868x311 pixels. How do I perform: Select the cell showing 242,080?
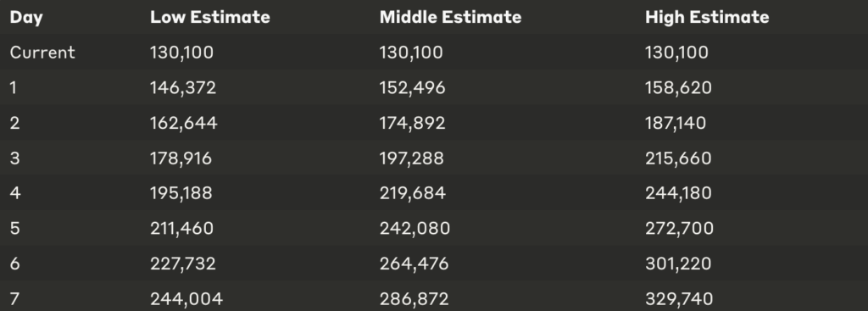[415, 229]
